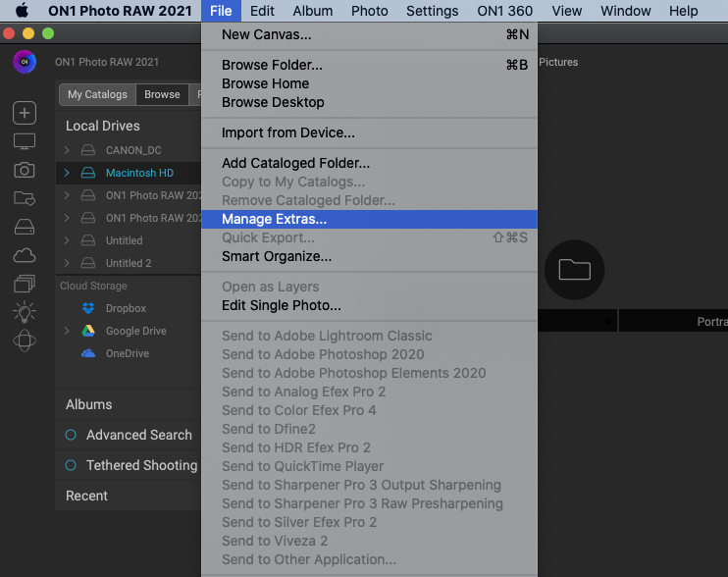
Task: Open the Window menu
Action: coord(625,11)
